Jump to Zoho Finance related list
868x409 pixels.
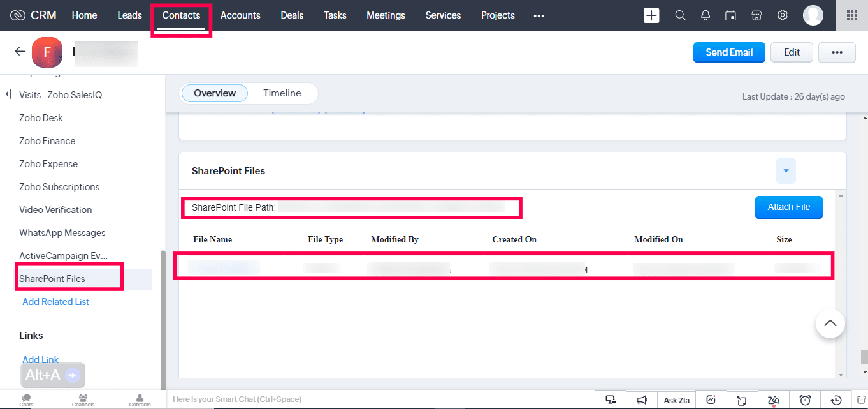pos(47,141)
